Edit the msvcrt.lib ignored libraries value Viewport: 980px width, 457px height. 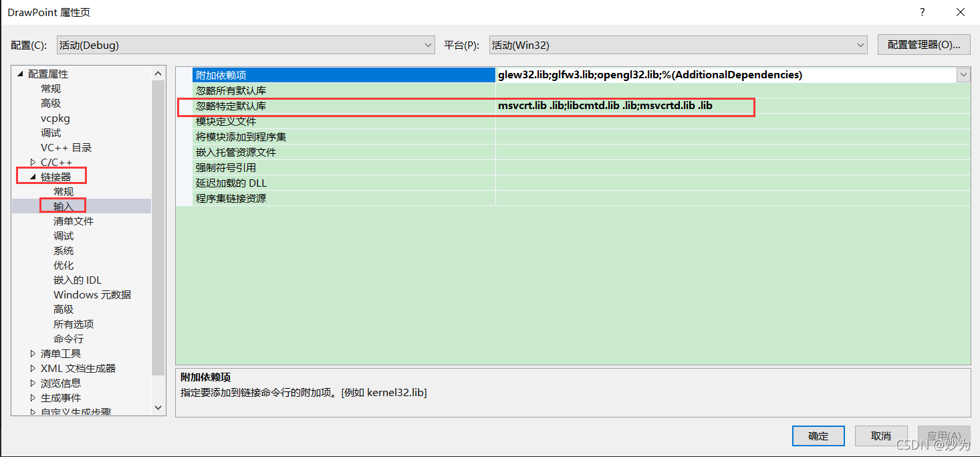pyautogui.click(x=733, y=106)
